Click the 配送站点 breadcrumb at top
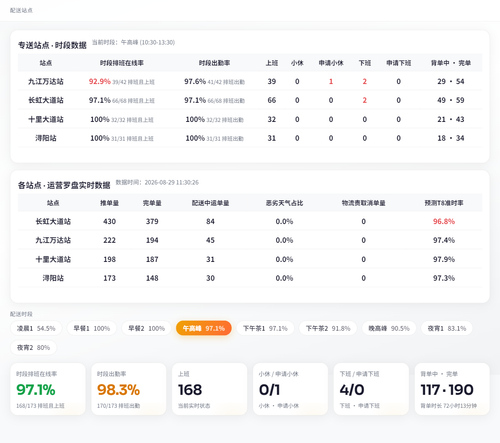Screen dimensions: 500x443 click(x=21, y=10)
